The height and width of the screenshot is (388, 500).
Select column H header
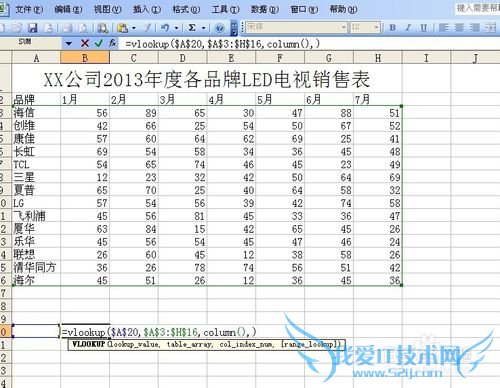point(378,58)
